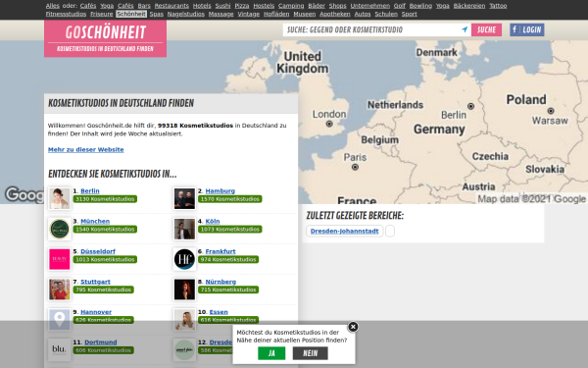Click the 1570 Kosmetikstudios badge for Hamburg

230,199
